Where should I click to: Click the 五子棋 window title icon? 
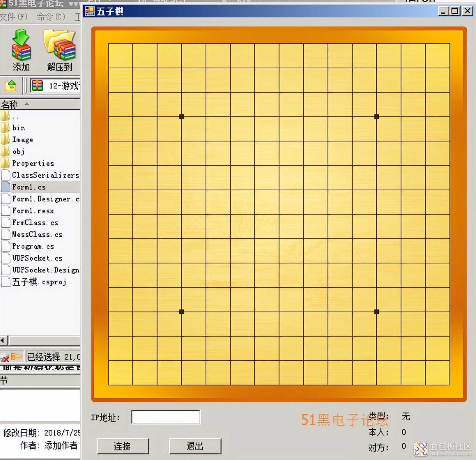[x=90, y=11]
